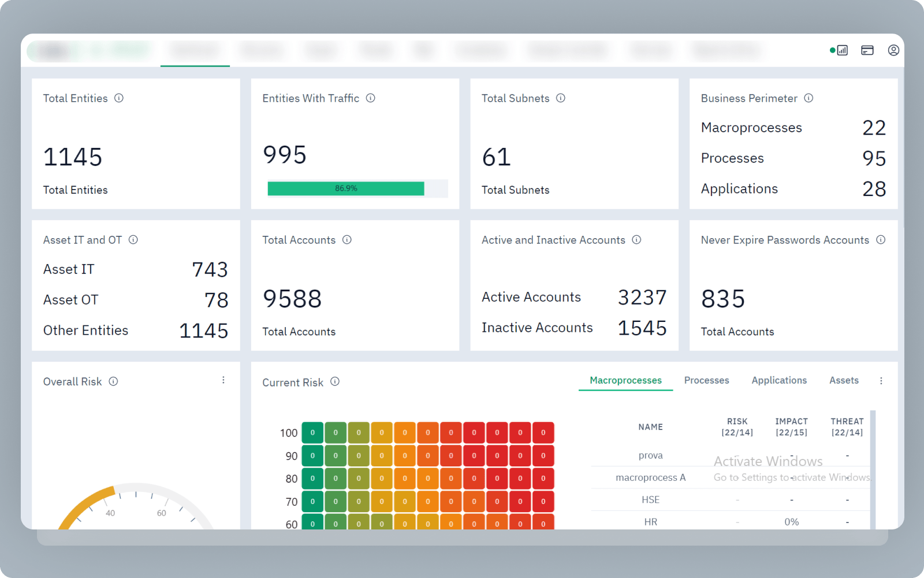This screenshot has width=924, height=578.
Task: Open Overall Risk three-dot options menu
Action: pos(223,380)
